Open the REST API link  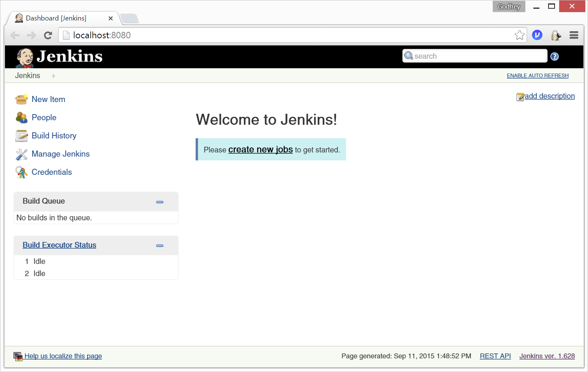495,356
